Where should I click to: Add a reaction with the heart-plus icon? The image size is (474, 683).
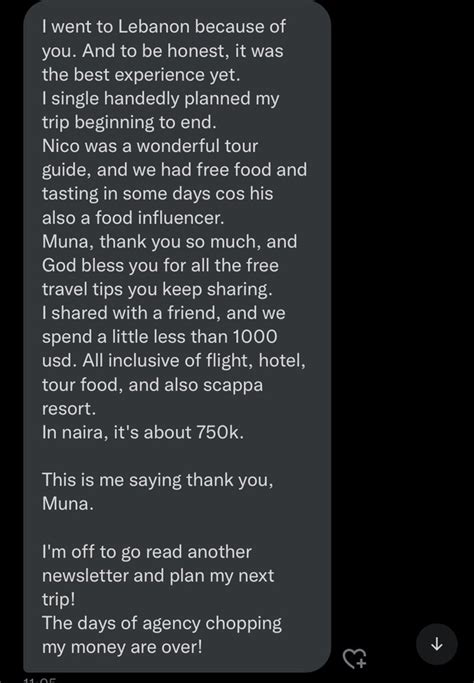[x=354, y=658]
